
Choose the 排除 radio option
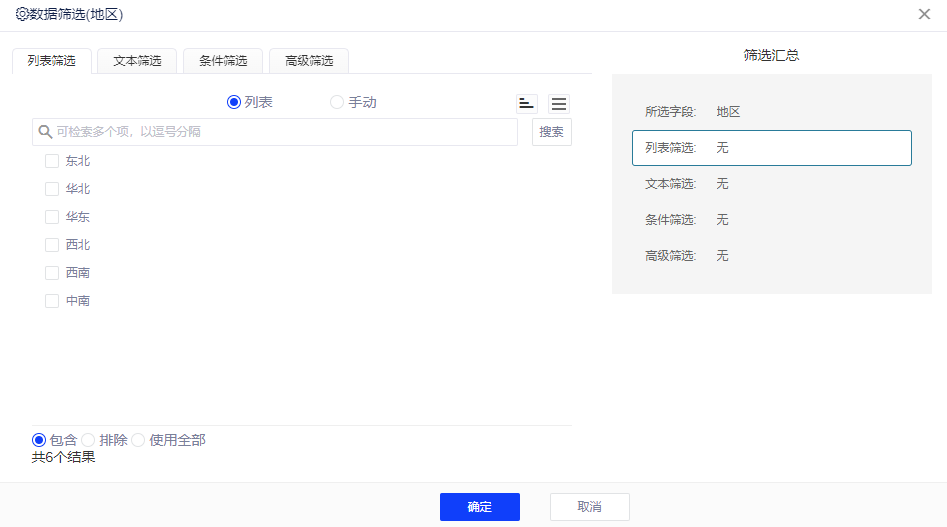pyautogui.click(x=88, y=440)
